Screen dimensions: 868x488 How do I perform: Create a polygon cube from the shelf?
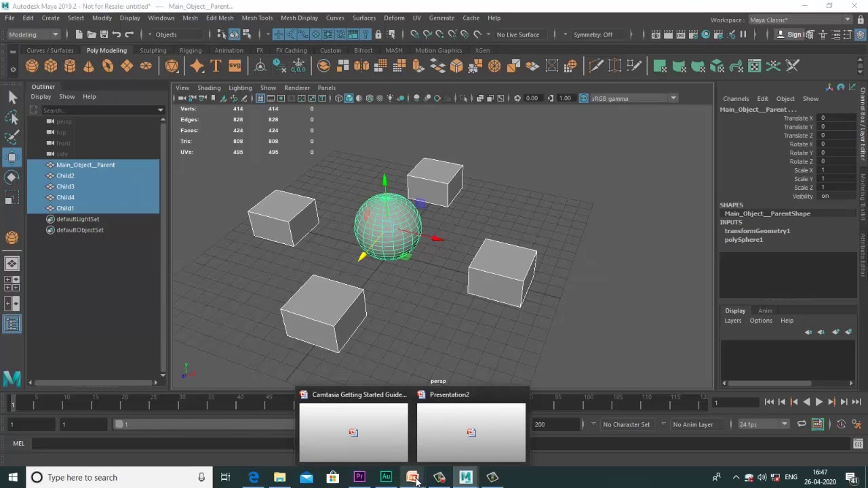(51, 66)
